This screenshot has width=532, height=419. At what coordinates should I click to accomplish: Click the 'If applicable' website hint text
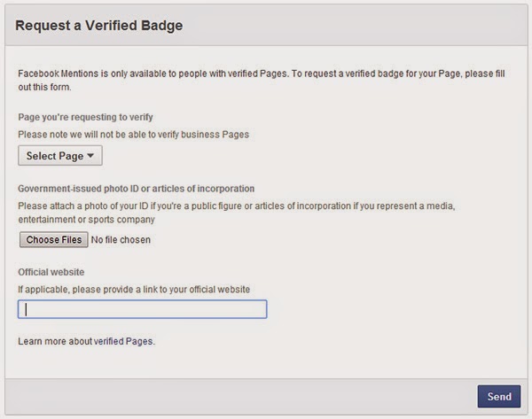134,290
